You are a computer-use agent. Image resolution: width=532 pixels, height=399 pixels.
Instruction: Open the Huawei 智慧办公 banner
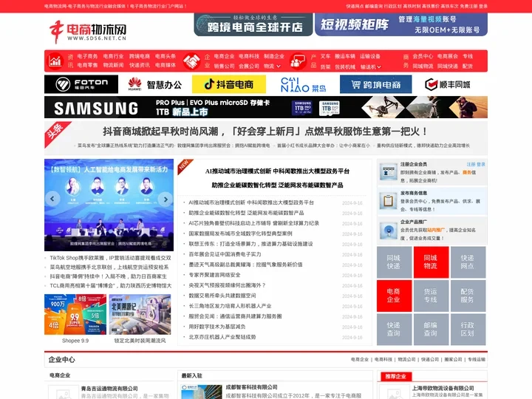pos(155,84)
